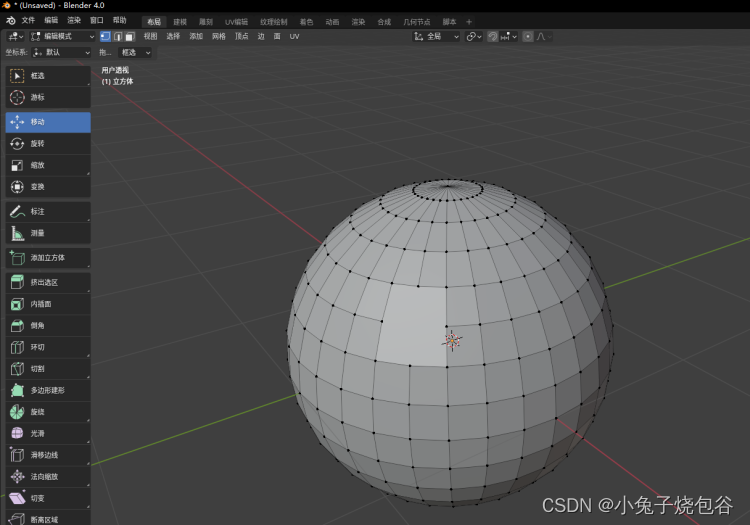Switch to the 几何节点 geometry nodes tab
The image size is (750, 525).
click(417, 22)
